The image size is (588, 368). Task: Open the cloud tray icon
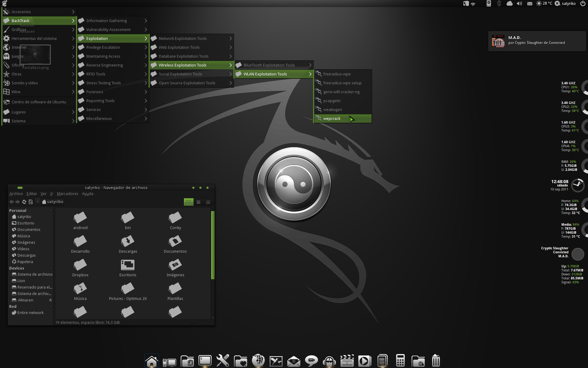[x=509, y=4]
